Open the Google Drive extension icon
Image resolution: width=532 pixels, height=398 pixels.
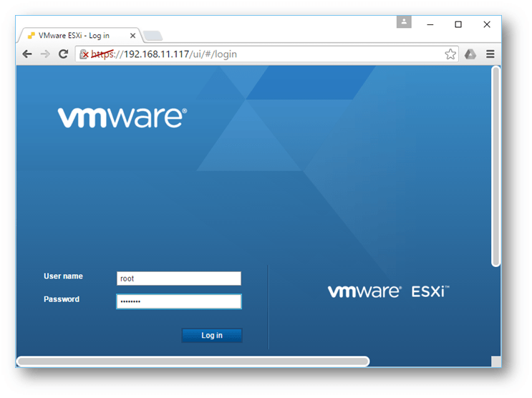click(470, 54)
